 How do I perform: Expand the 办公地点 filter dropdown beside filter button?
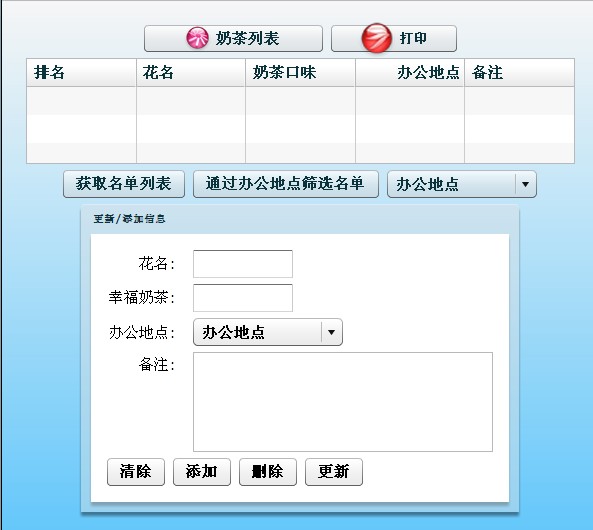462,184
